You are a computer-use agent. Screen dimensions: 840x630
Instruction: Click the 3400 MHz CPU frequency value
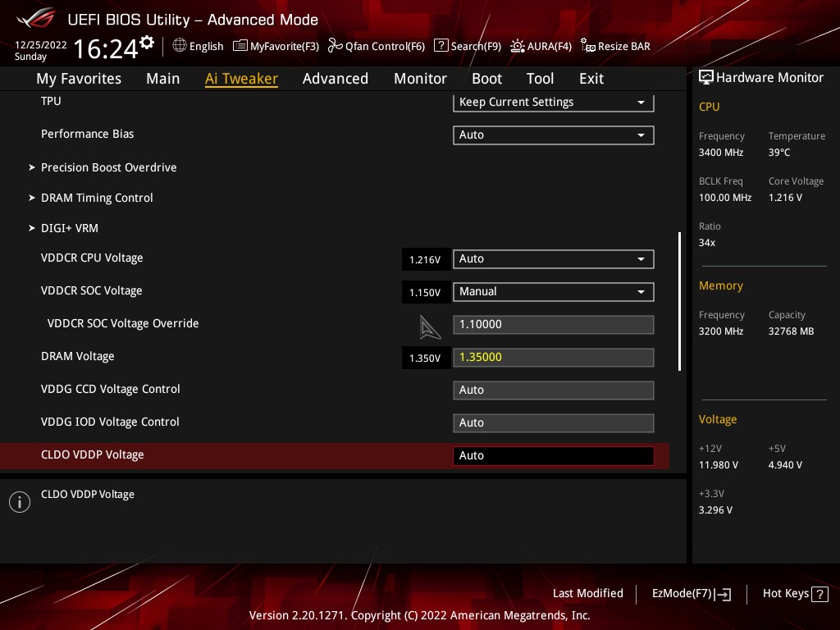pos(720,152)
